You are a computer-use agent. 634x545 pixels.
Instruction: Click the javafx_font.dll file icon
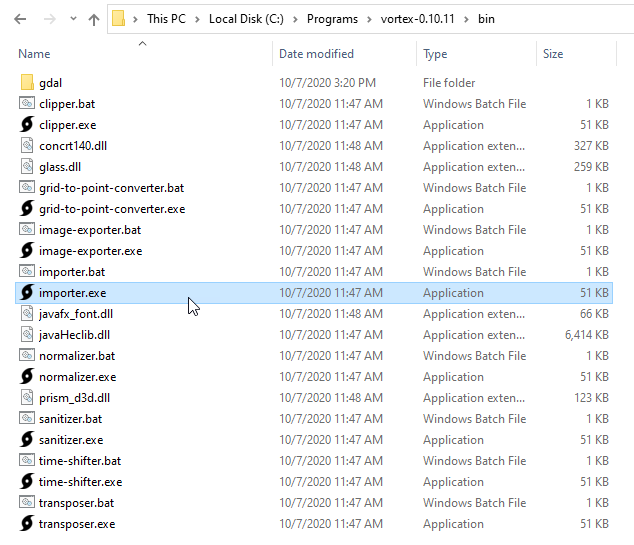coord(27,313)
